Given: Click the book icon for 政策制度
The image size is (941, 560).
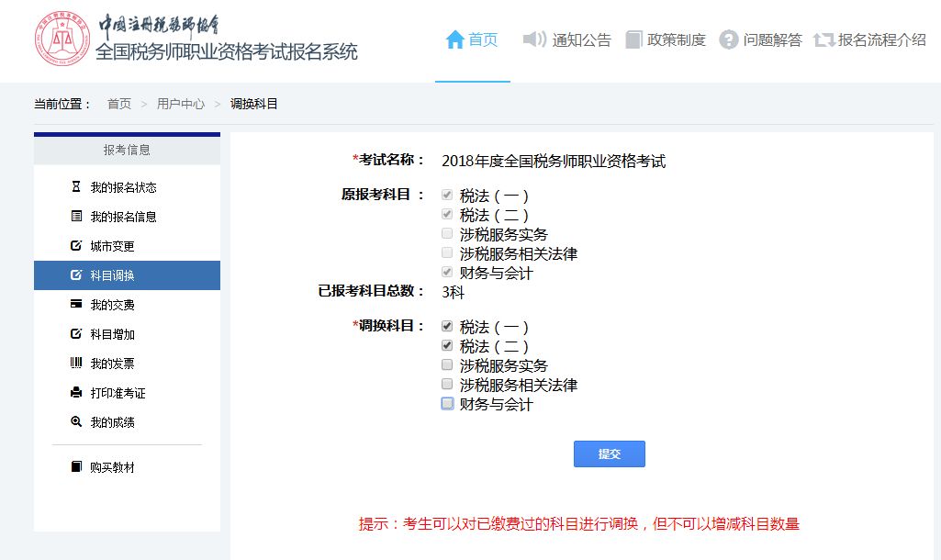Looking at the screenshot, I should coord(633,39).
